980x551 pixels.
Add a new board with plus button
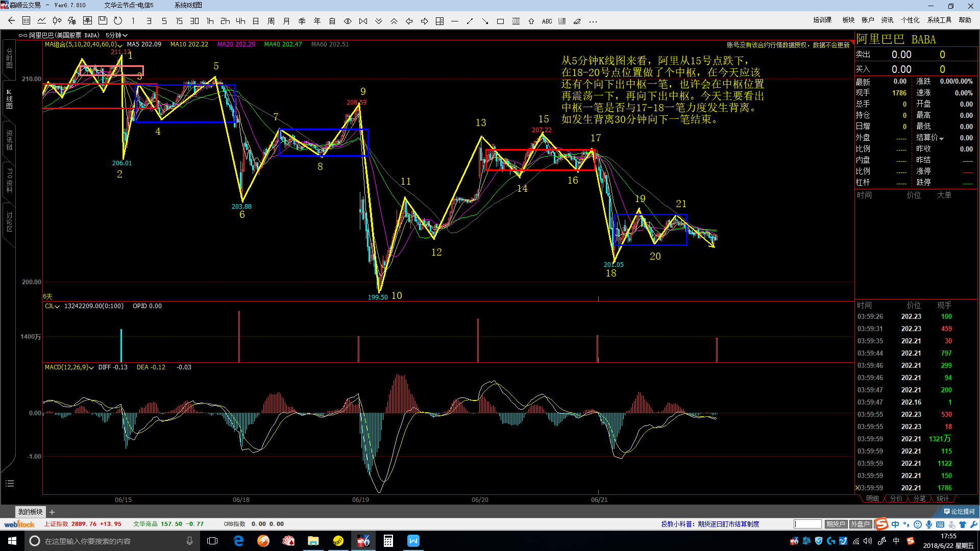coord(52,512)
